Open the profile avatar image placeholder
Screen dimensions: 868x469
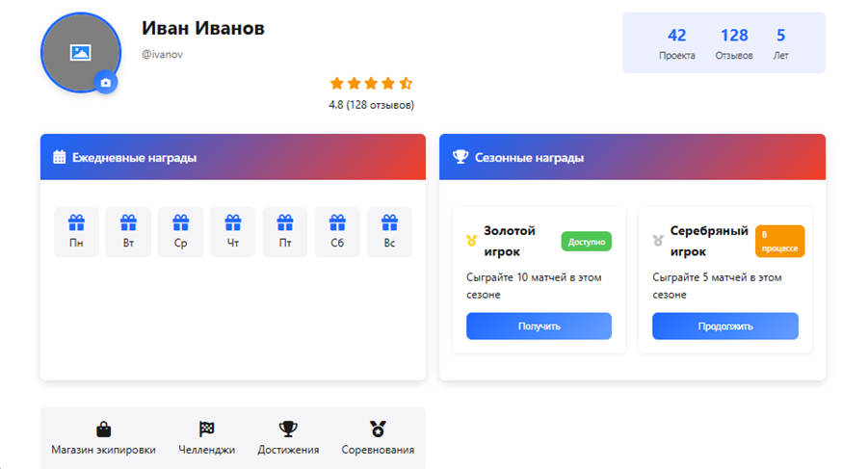click(81, 53)
